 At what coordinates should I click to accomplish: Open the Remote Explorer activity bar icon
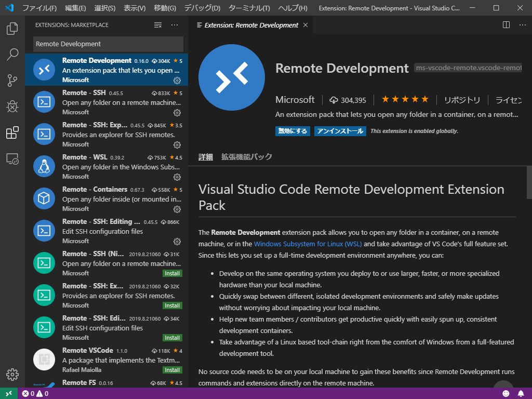(12, 159)
